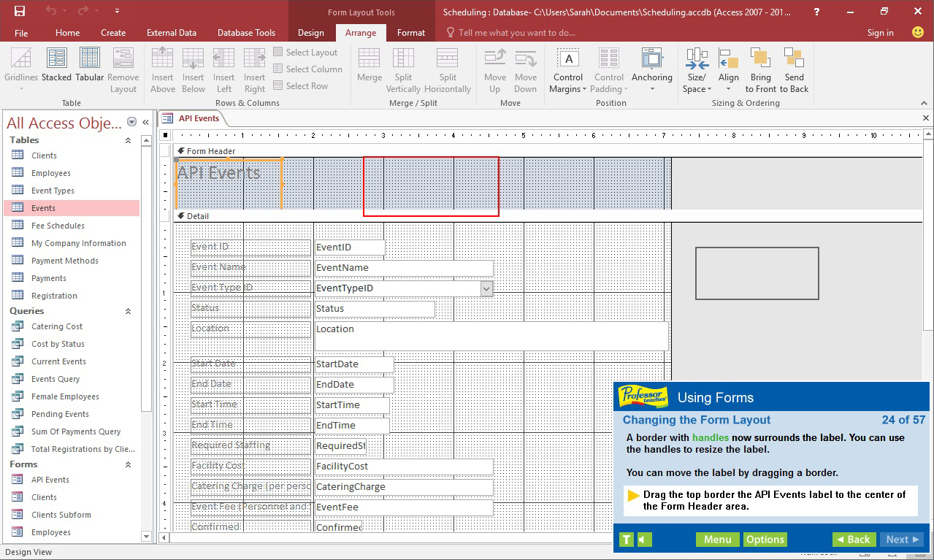Open the File menu
This screenshot has height=560, width=934.
pyautogui.click(x=20, y=32)
